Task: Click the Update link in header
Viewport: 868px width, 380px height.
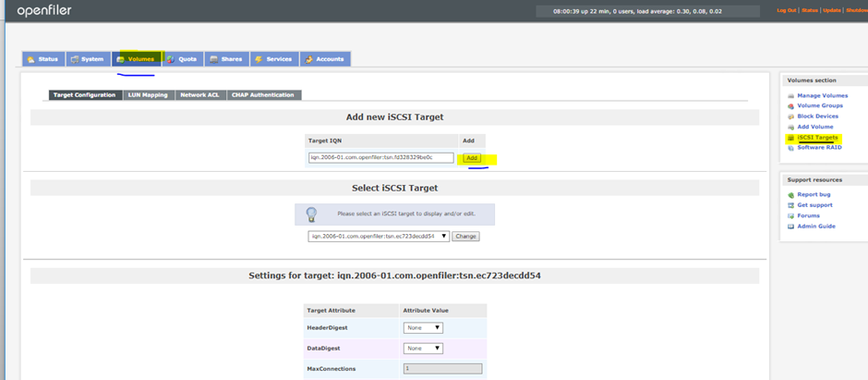Action: tap(831, 10)
